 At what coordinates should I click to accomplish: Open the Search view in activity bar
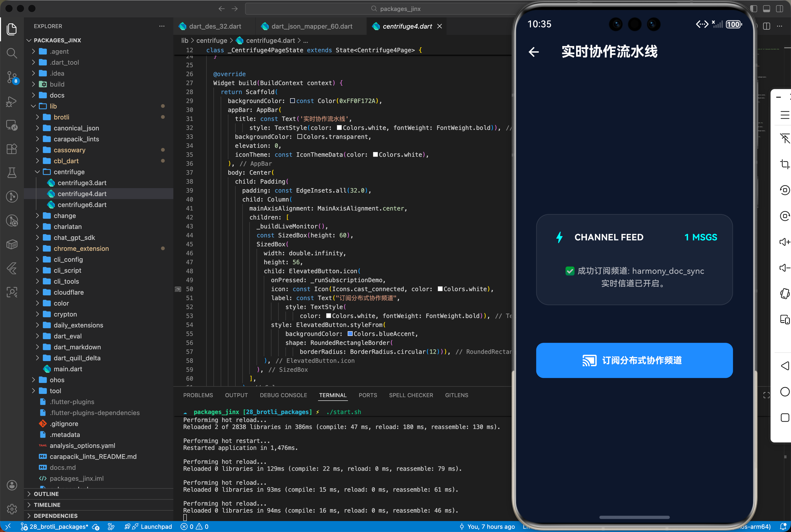pyautogui.click(x=12, y=53)
